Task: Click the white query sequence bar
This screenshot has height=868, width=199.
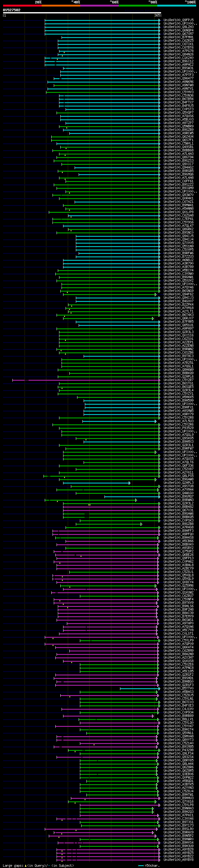Action: coord(82,13)
